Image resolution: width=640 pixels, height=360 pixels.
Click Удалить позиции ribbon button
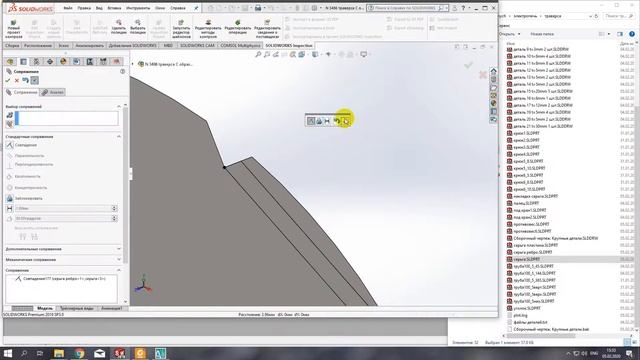coord(119,27)
